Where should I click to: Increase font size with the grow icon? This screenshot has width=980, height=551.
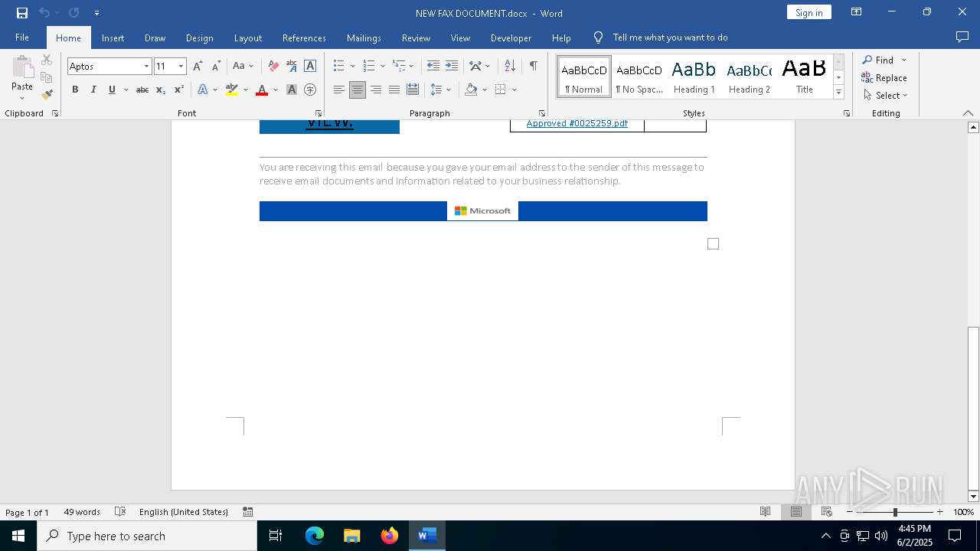pos(198,67)
